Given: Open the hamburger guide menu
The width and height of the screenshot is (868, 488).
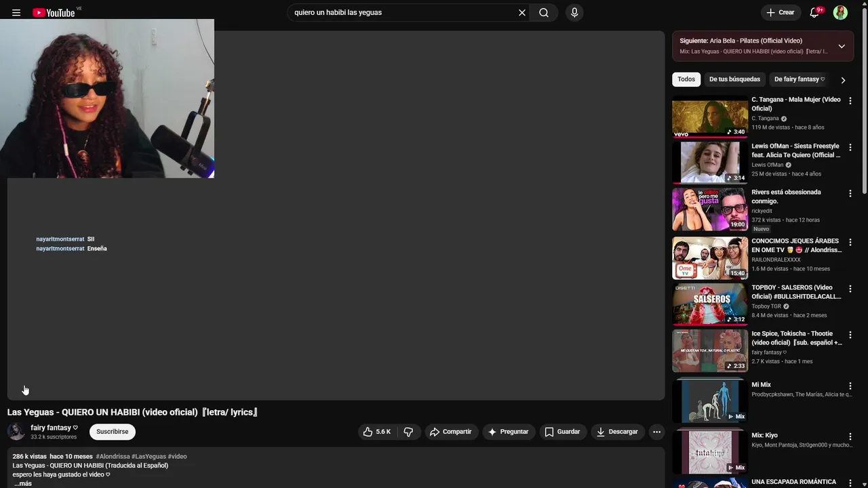Looking at the screenshot, I should pyautogui.click(x=16, y=13).
